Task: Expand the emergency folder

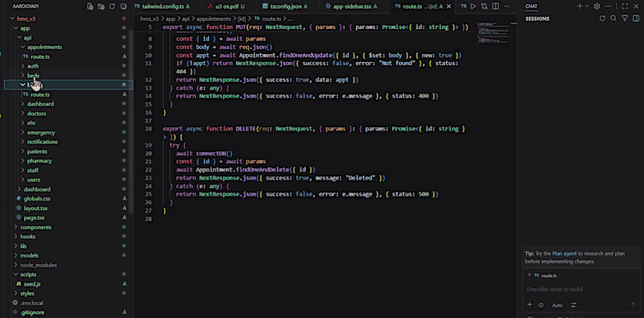Action: click(68, 132)
